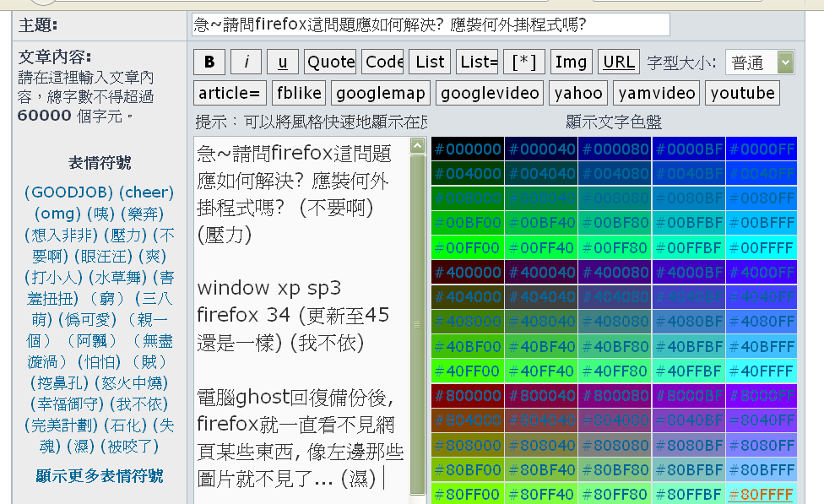This screenshot has width=824, height=504.
Task: Insert the (完美計劃) emoticon
Action: [x=61, y=425]
